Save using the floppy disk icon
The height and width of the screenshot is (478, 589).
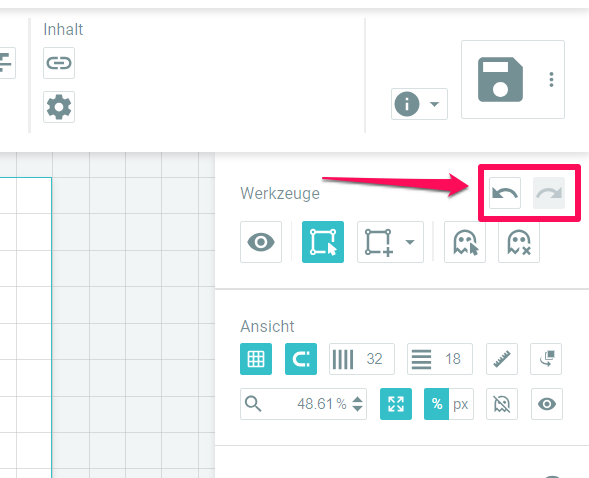pos(500,79)
